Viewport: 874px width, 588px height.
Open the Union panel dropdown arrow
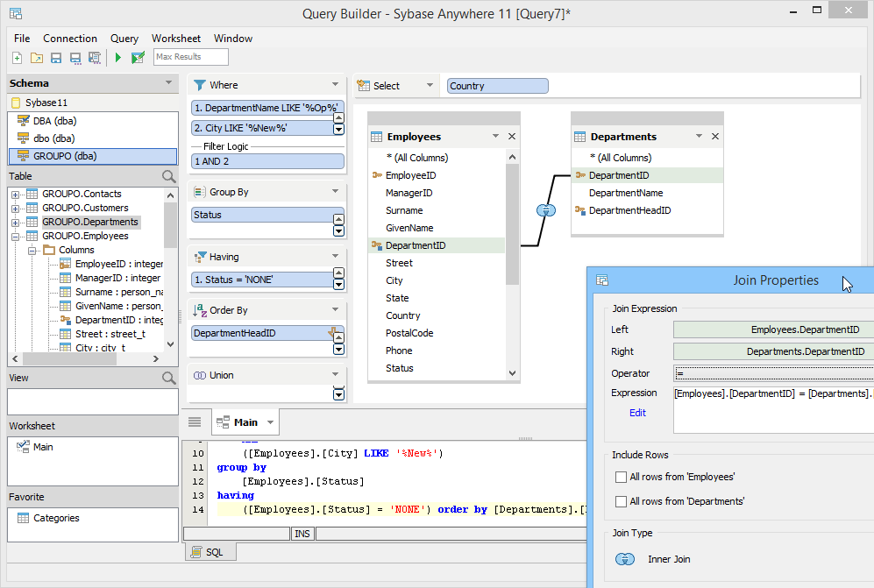pyautogui.click(x=335, y=374)
